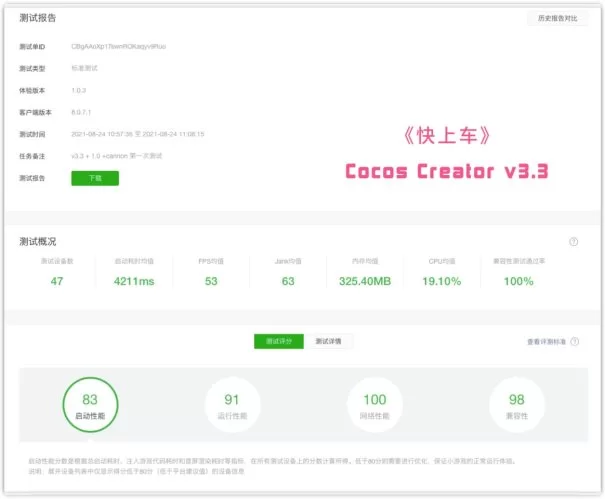
Task: Switch to the 测试详情 tab
Action: pos(327,342)
